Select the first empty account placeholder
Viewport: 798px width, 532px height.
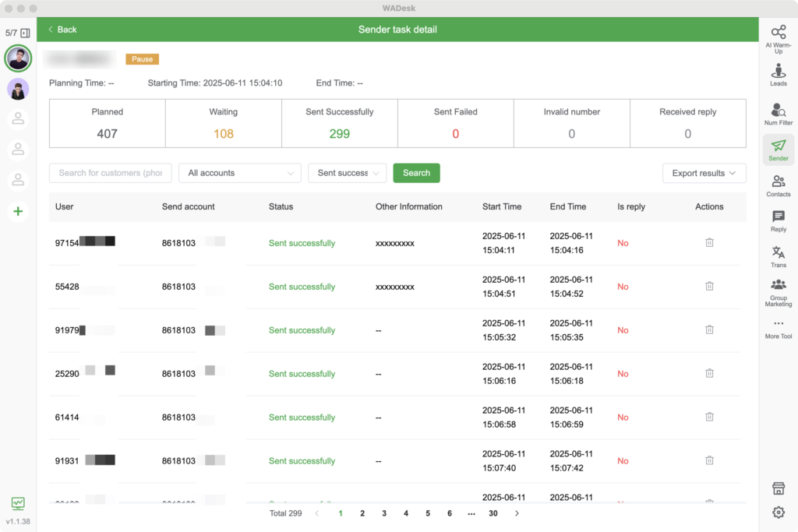[x=18, y=119]
